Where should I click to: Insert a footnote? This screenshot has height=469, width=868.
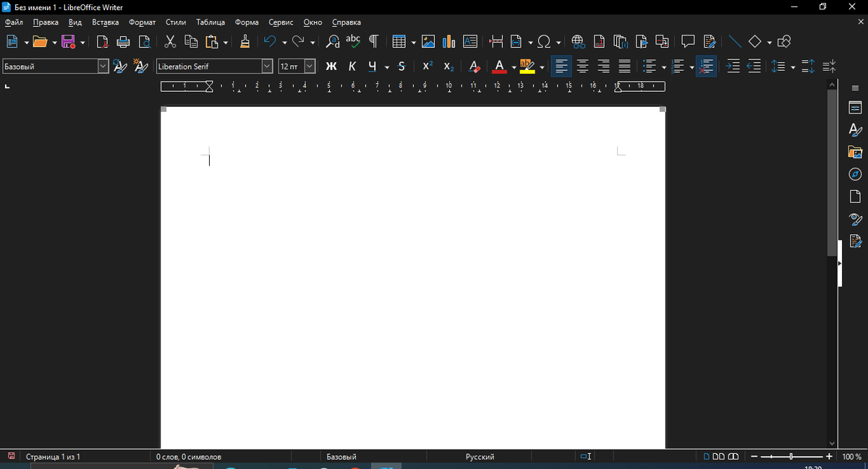pos(599,42)
